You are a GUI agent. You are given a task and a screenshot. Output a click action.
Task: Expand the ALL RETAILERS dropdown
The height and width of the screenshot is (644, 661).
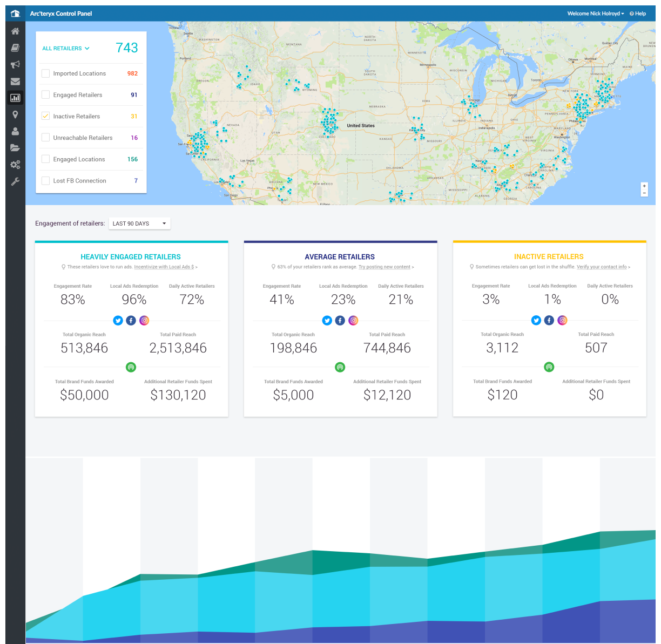[66, 49]
